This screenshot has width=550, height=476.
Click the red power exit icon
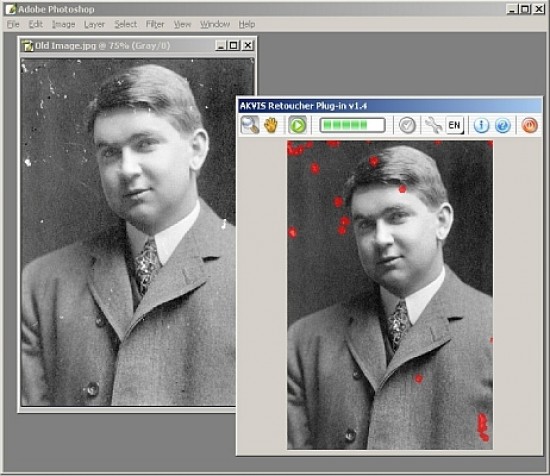[x=530, y=125]
